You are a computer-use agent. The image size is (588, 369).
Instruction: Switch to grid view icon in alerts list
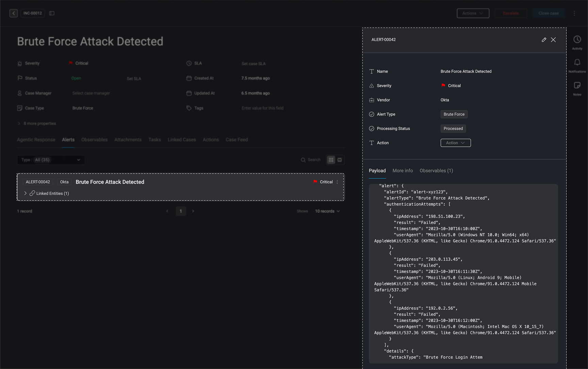coord(331,160)
